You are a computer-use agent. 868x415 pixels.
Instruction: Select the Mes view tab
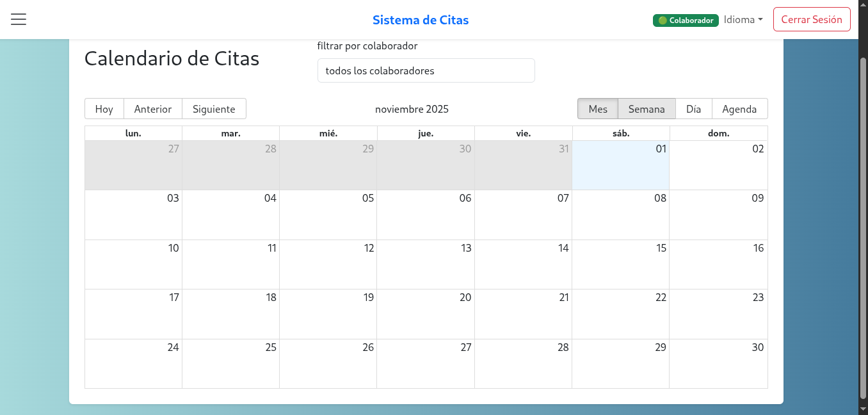pyautogui.click(x=598, y=109)
